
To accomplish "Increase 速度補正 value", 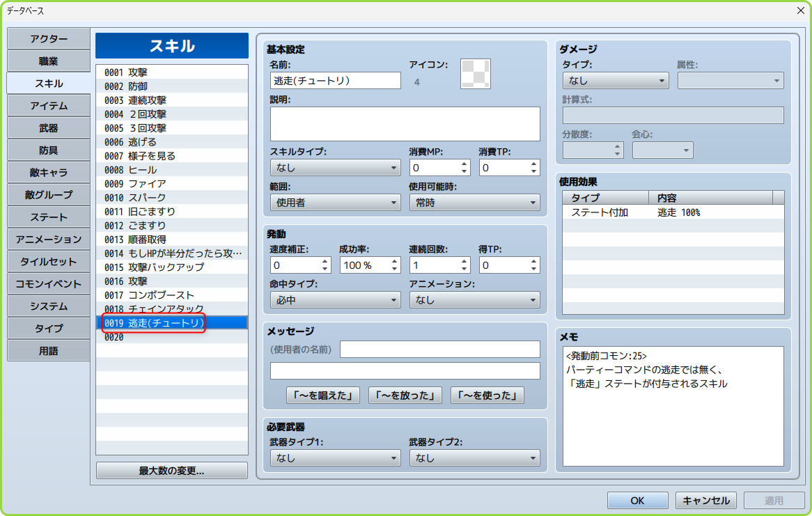I will tap(325, 261).
